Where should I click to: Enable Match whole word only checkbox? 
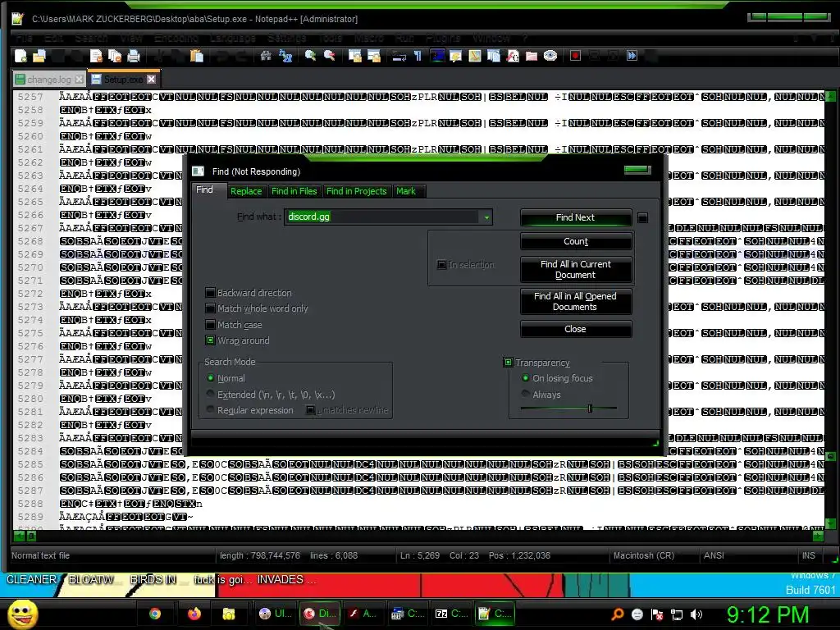pos(211,308)
